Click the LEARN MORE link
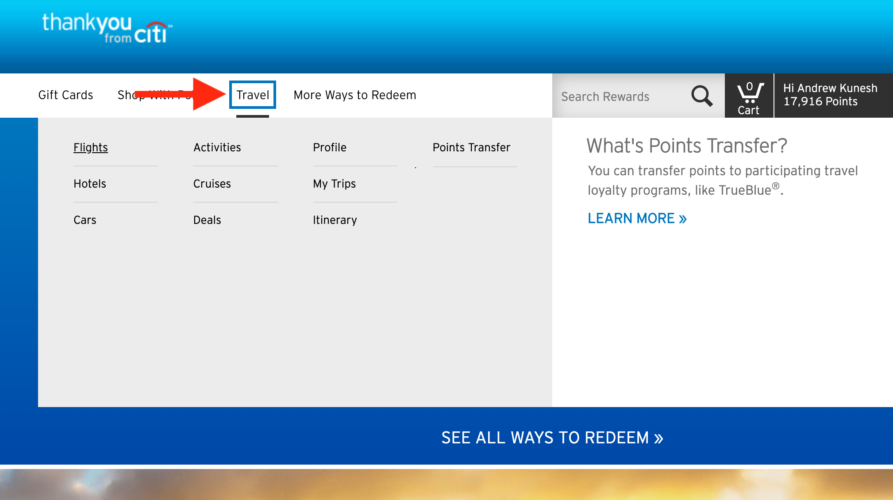 (637, 218)
